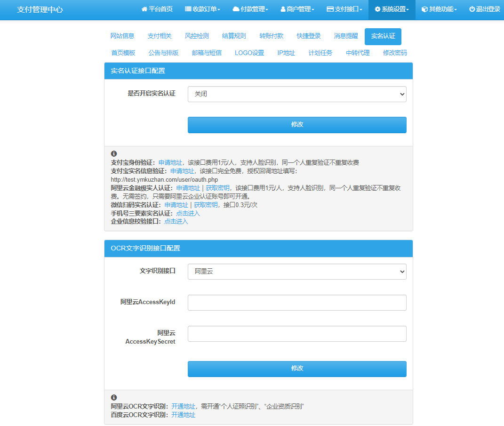The width and height of the screenshot is (504, 426).
Task: Open the 文字识别接口 dropdown
Action: (296, 272)
